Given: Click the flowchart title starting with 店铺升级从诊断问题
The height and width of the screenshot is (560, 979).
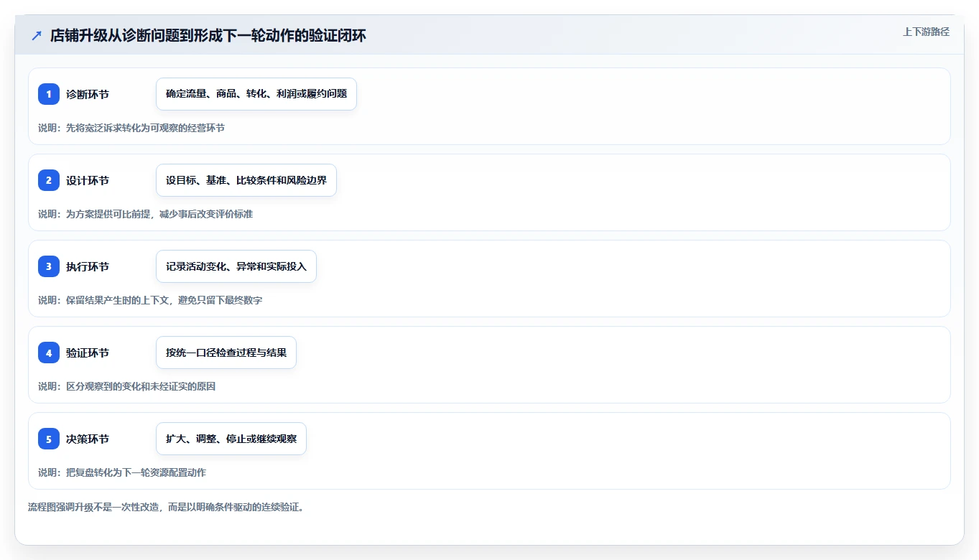Looking at the screenshot, I should 208,35.
